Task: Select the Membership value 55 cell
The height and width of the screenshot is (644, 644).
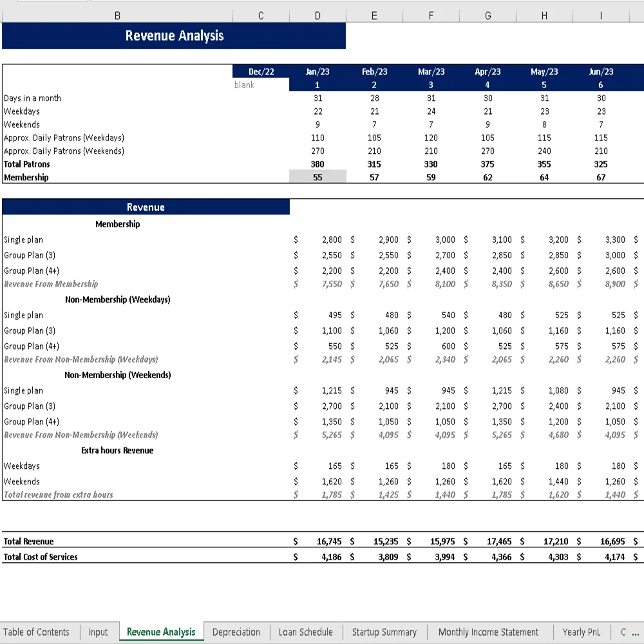Action: (317, 176)
